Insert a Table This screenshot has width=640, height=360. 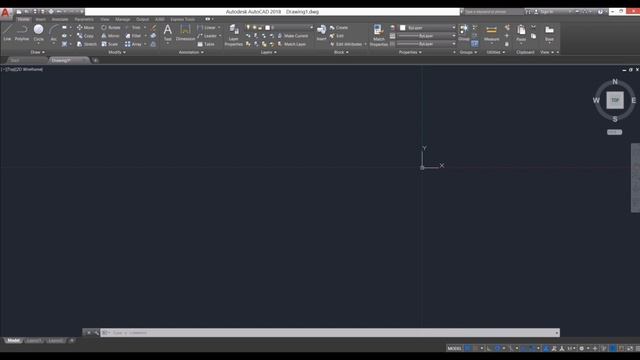[x=206, y=44]
